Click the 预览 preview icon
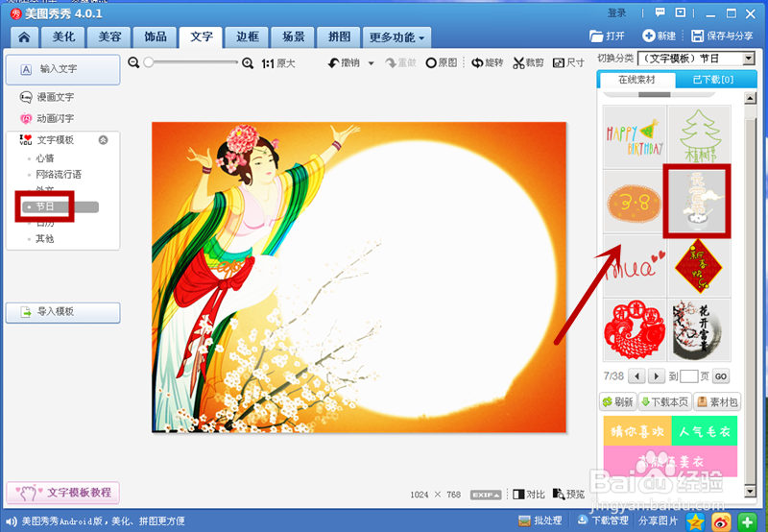This screenshot has height=532, width=768. 559,494
